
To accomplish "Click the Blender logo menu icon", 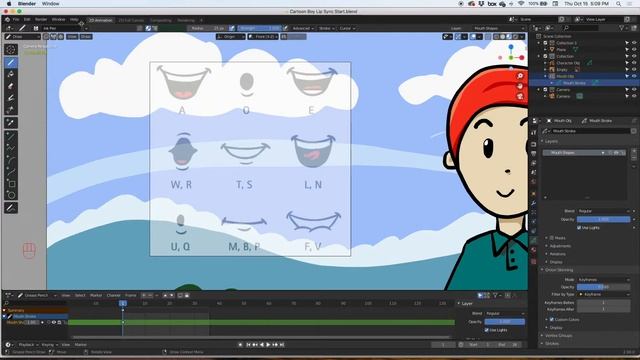I will point(7,19).
